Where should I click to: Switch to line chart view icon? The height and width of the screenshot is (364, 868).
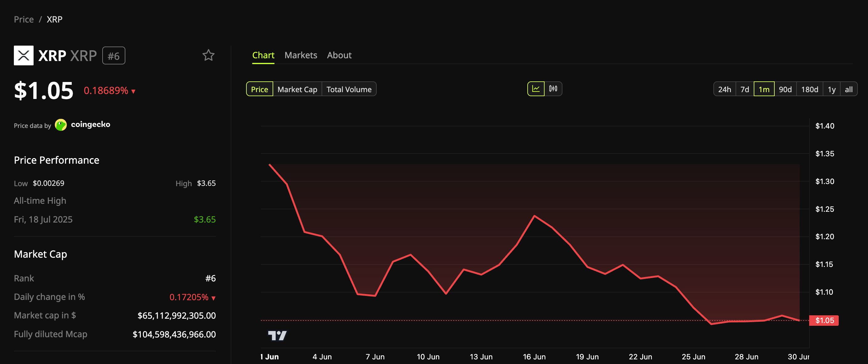tap(536, 89)
